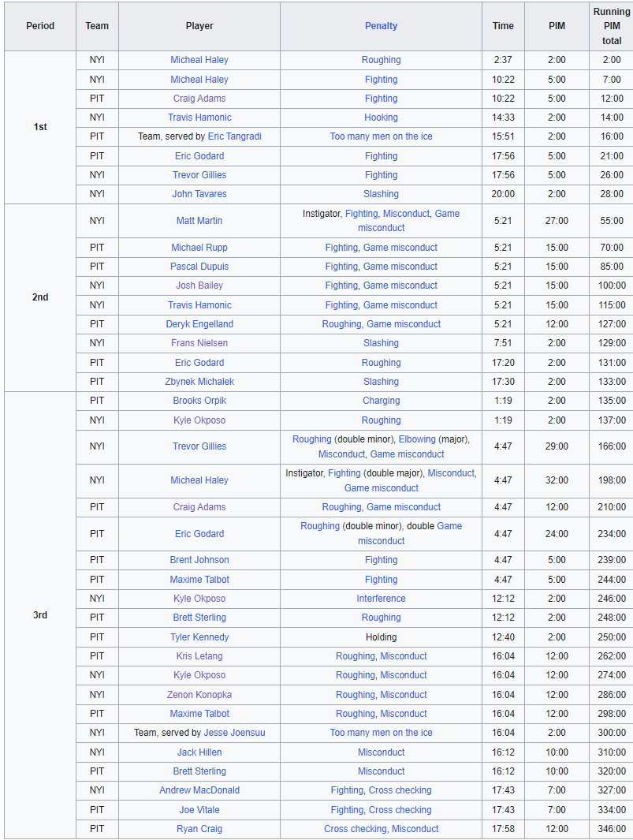Open Trevor Gillies link in the 17:56 row
Image resolution: width=633 pixels, height=840 pixels.
(x=199, y=175)
